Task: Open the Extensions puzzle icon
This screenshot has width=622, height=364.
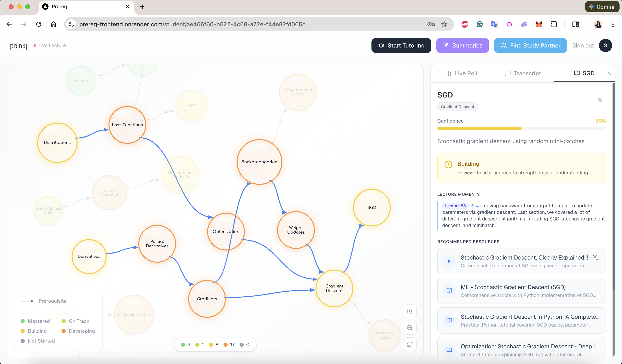Action: tap(554, 24)
